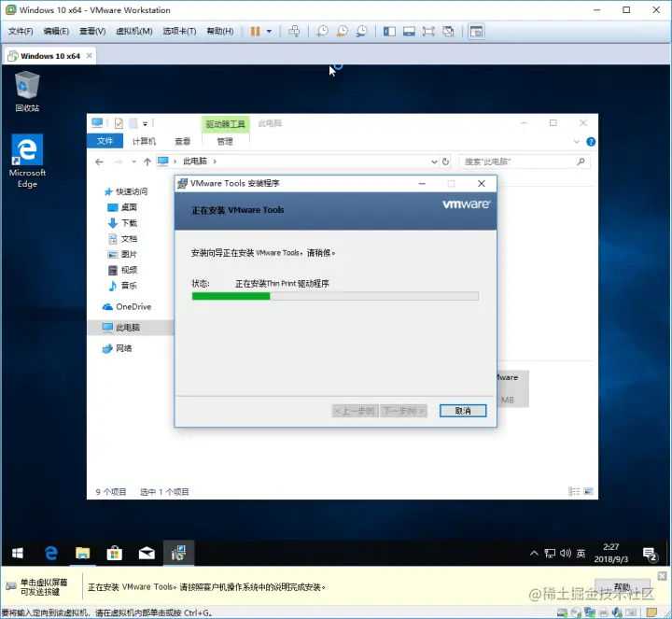672x619 pixels.
Task: Toggle the console view icon in toolbar
Action: 476,32
